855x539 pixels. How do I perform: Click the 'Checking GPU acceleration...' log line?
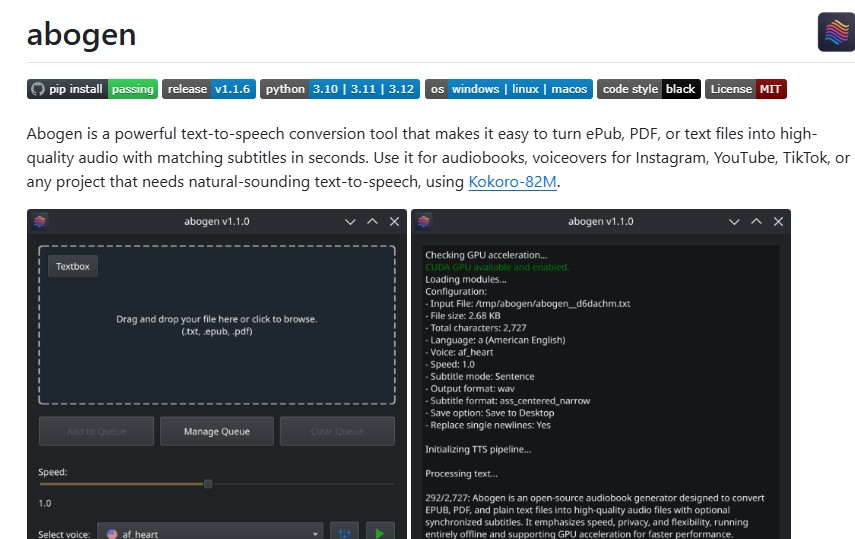tap(486, 255)
